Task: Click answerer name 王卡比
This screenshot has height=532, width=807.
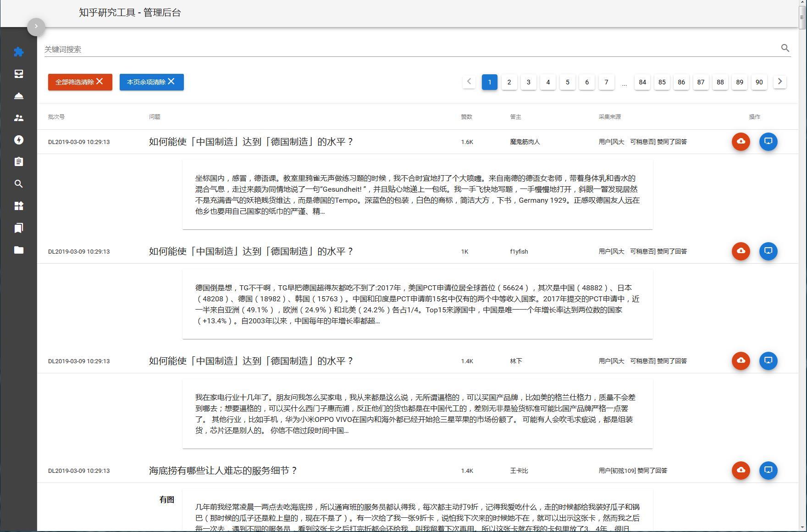Action: click(519, 471)
